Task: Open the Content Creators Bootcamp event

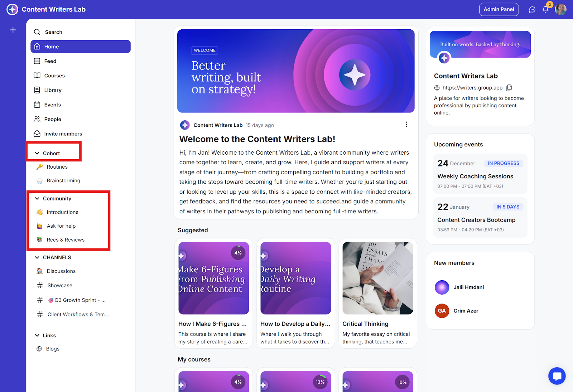Action: pyautogui.click(x=480, y=218)
